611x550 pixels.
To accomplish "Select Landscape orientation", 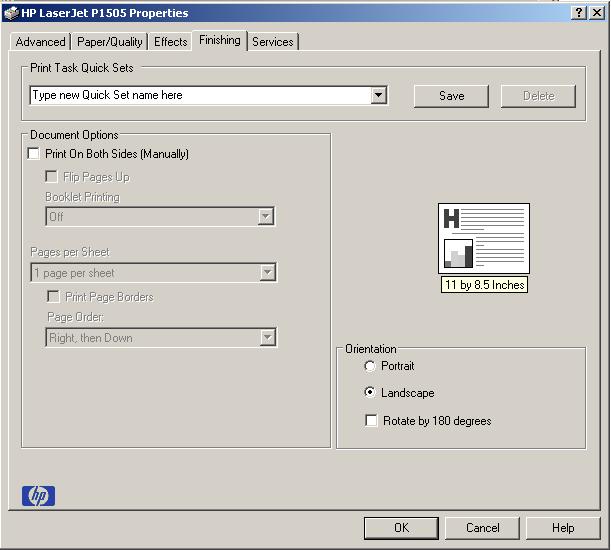I will click(369, 392).
